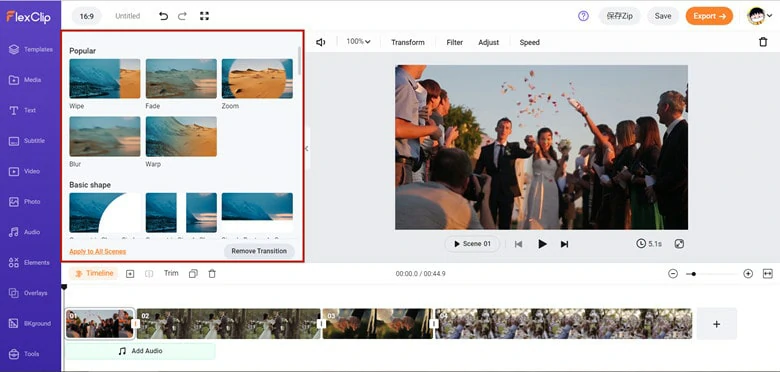
Task: Select the Blur transition thumbnail
Action: click(104, 136)
